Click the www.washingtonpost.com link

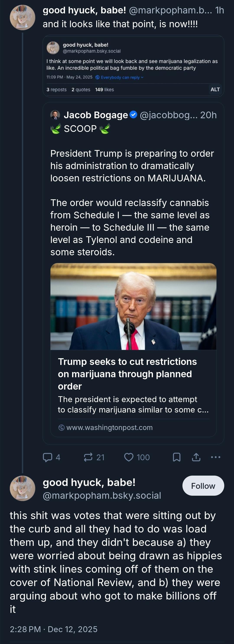point(109,428)
